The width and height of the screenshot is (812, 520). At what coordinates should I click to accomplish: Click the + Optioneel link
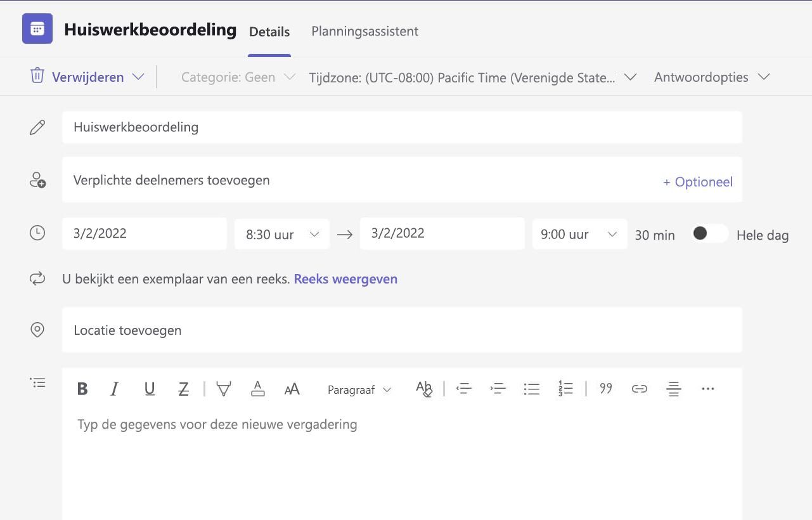click(698, 182)
